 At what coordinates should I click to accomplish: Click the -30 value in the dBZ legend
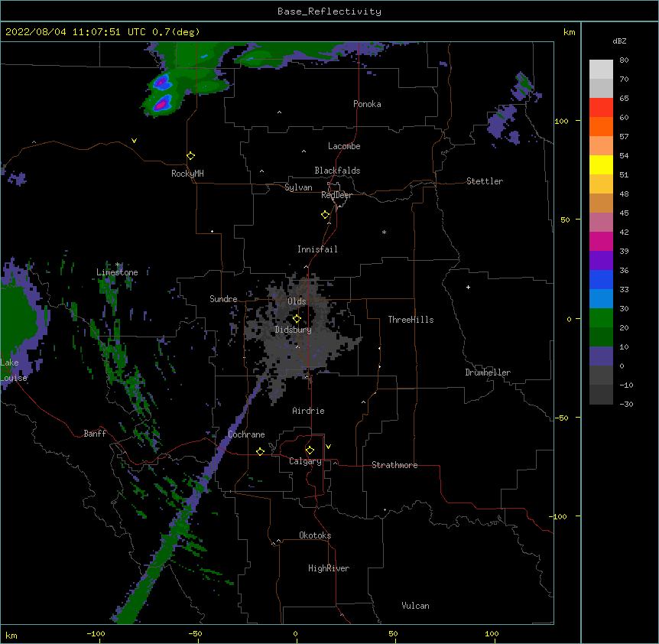click(x=626, y=405)
